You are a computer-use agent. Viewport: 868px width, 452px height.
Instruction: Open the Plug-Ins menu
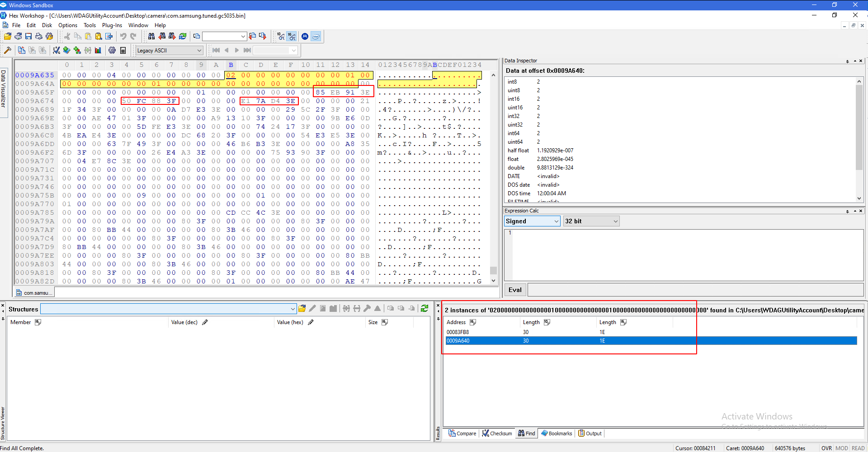coord(112,25)
